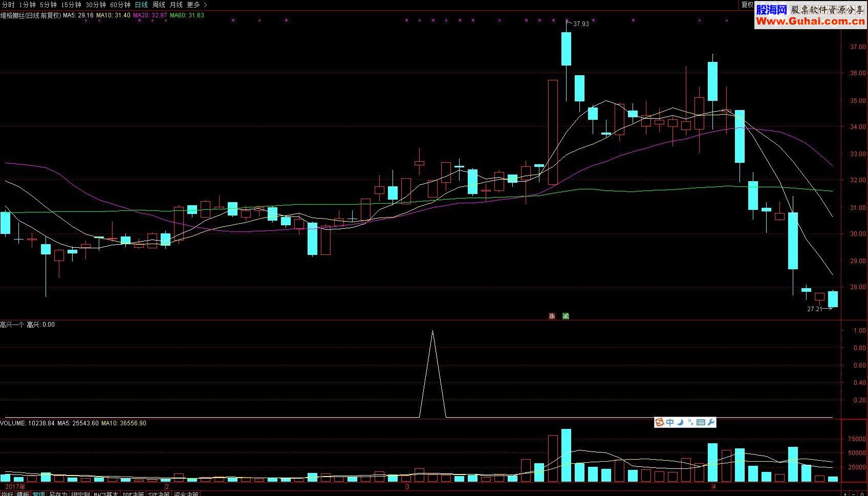868x496 pixels.
Task: Click the 27.21 low price label
Action: 814,309
